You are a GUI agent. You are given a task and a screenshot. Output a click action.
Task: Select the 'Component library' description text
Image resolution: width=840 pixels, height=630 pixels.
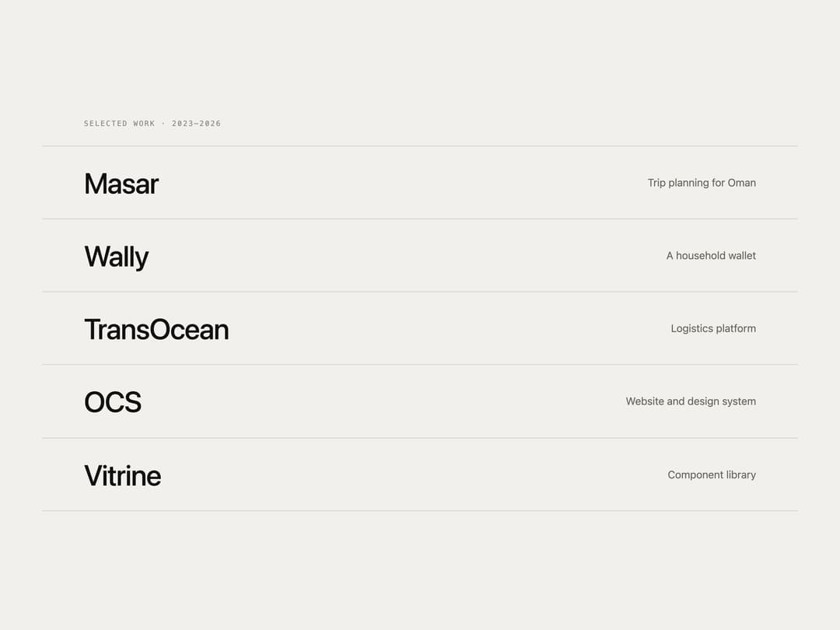pyautogui.click(x=712, y=474)
